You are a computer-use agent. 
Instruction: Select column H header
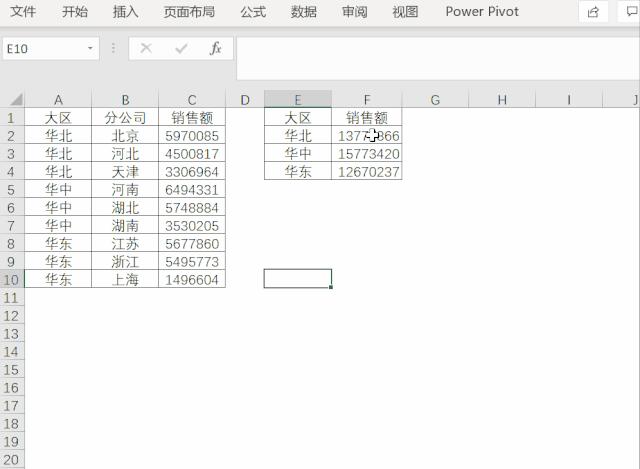(502, 100)
